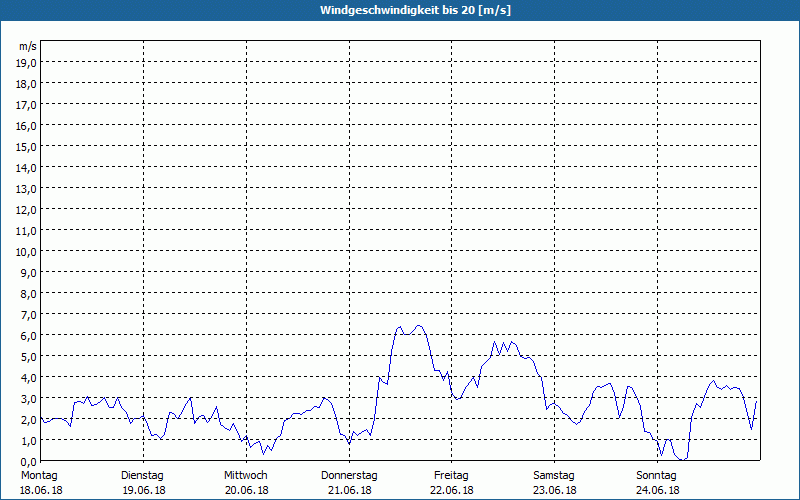Click the near-zero wind dip on Sonntag
800x500 pixels.
click(683, 459)
